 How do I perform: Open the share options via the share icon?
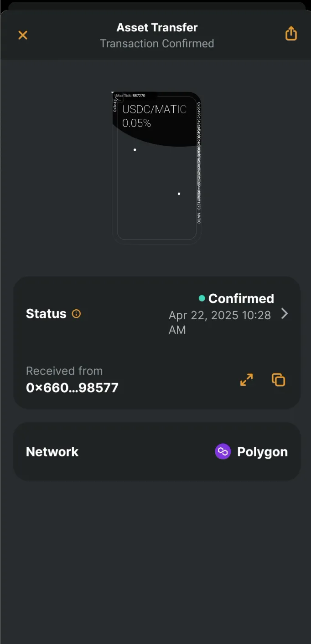pos(291,33)
